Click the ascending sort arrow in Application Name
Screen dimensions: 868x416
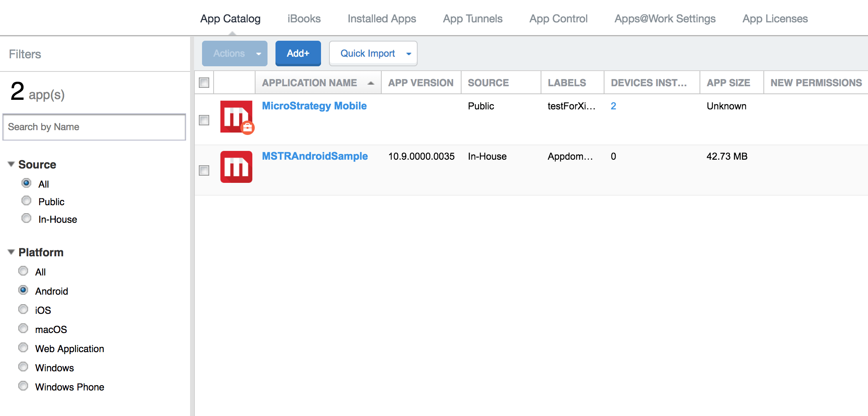371,83
